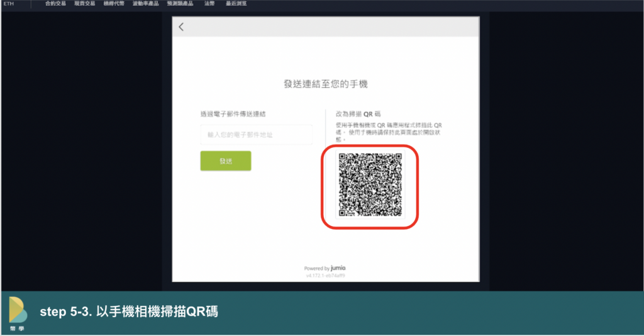
Task: Open the 合約交易 menu
Action: coord(55,4)
